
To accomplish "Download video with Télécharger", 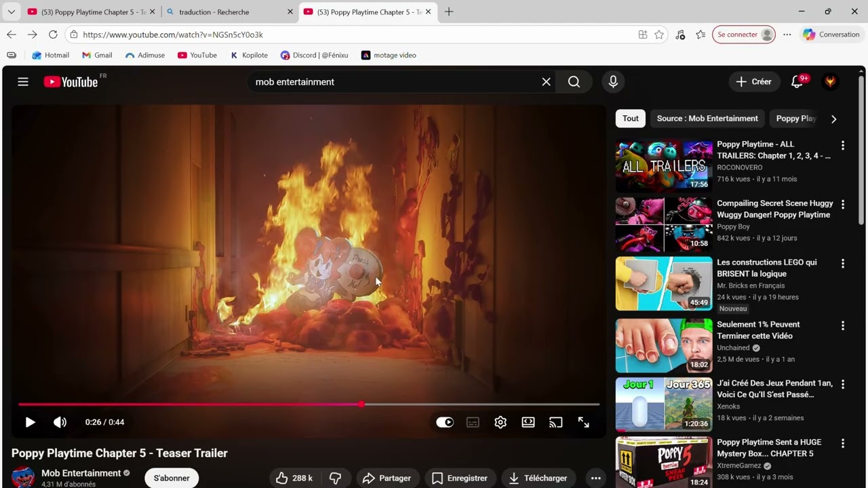I will [538, 479].
